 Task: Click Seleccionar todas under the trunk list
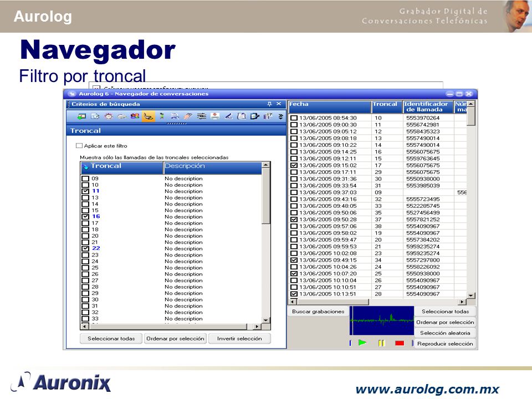(111, 338)
